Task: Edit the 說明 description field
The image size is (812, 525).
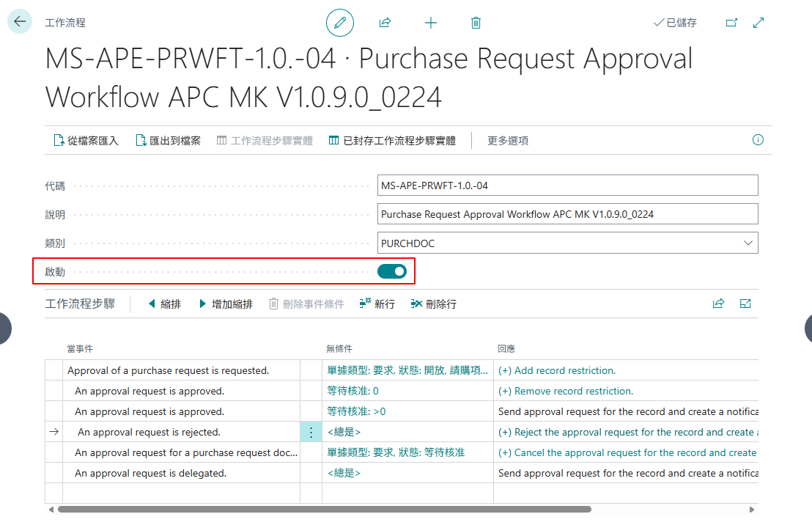Action: [x=567, y=214]
